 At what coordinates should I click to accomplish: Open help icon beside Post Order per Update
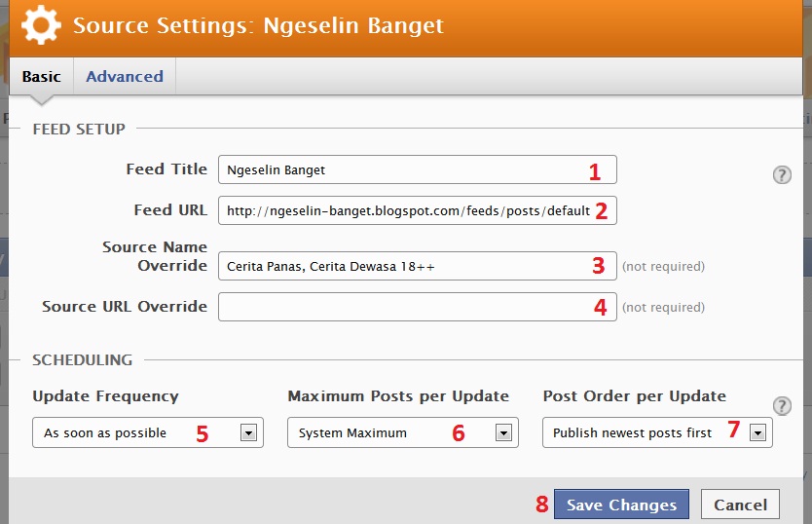coord(782,406)
